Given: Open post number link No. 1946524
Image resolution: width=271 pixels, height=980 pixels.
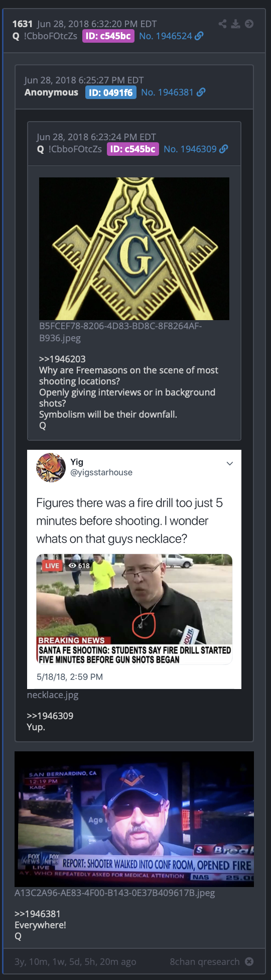Looking at the screenshot, I should click(x=166, y=36).
